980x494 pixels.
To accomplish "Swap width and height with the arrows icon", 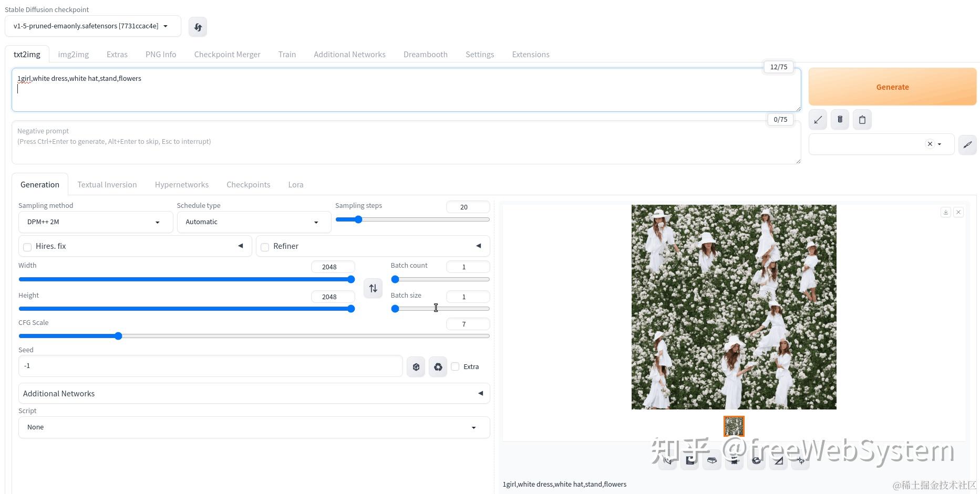I will point(373,288).
